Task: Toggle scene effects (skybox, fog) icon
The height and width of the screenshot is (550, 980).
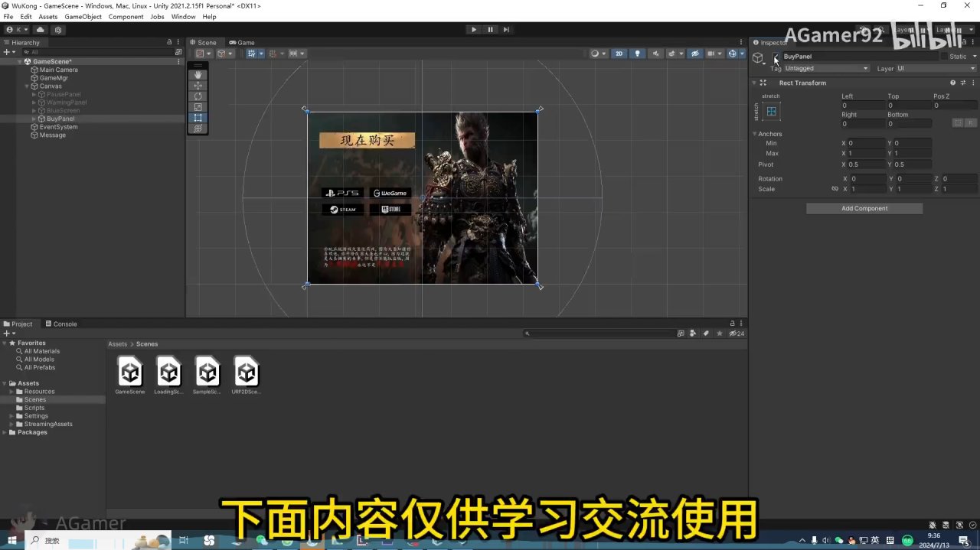Action: coord(674,54)
